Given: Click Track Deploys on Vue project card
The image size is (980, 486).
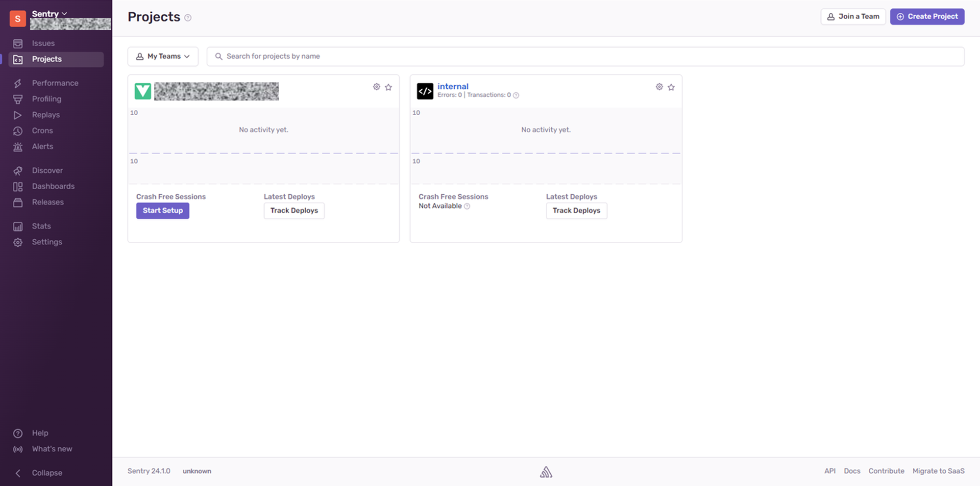Looking at the screenshot, I should click(294, 210).
